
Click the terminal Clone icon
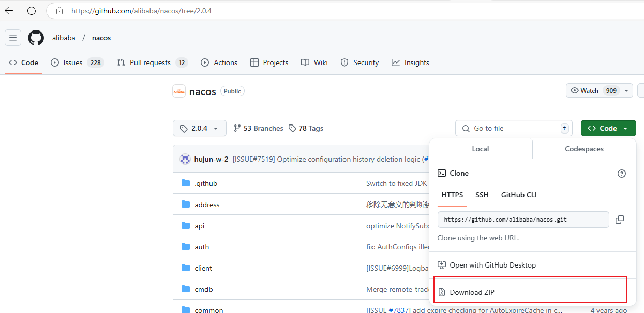point(442,173)
